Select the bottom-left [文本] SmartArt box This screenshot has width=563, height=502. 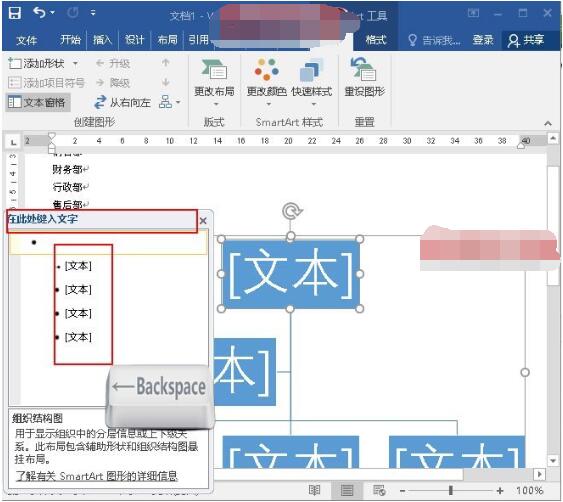290,452
